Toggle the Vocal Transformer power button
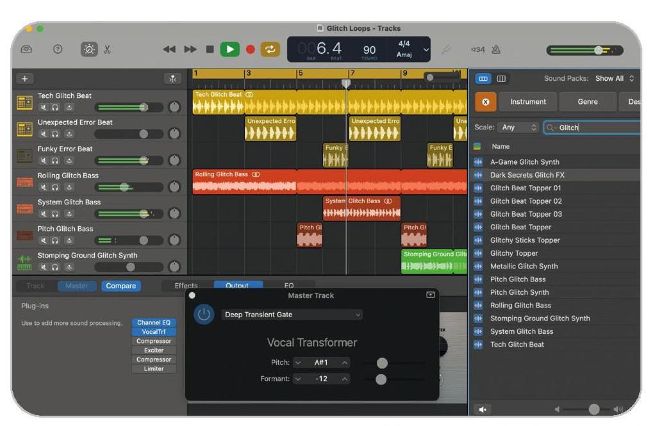The width and height of the screenshot is (650, 426). (204, 314)
